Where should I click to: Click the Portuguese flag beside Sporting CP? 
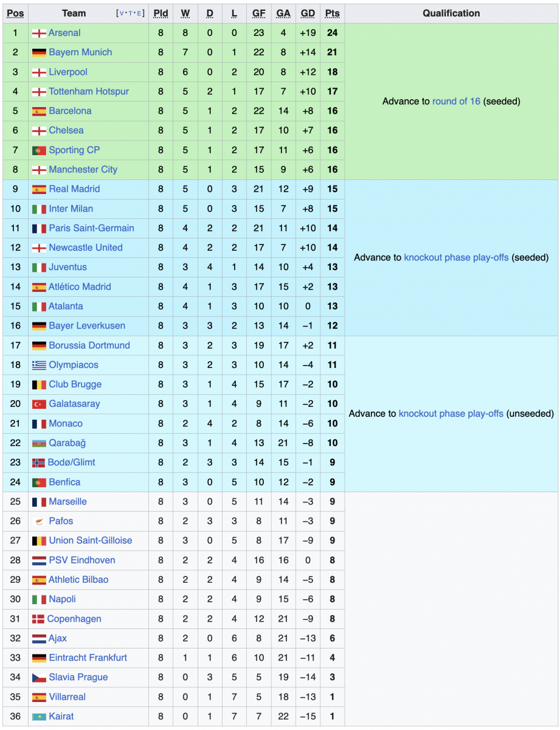[x=39, y=150]
